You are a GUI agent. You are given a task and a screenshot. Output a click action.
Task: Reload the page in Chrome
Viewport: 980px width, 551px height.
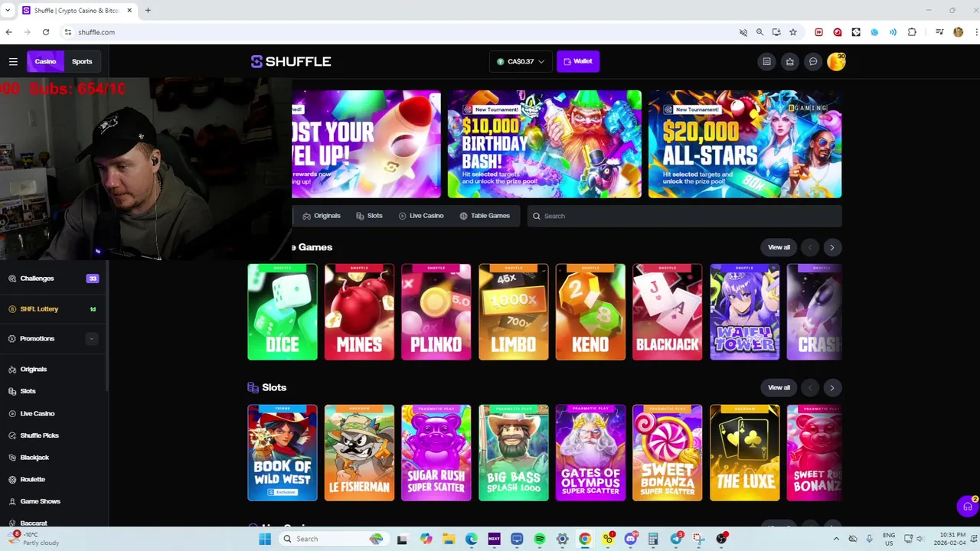click(46, 32)
